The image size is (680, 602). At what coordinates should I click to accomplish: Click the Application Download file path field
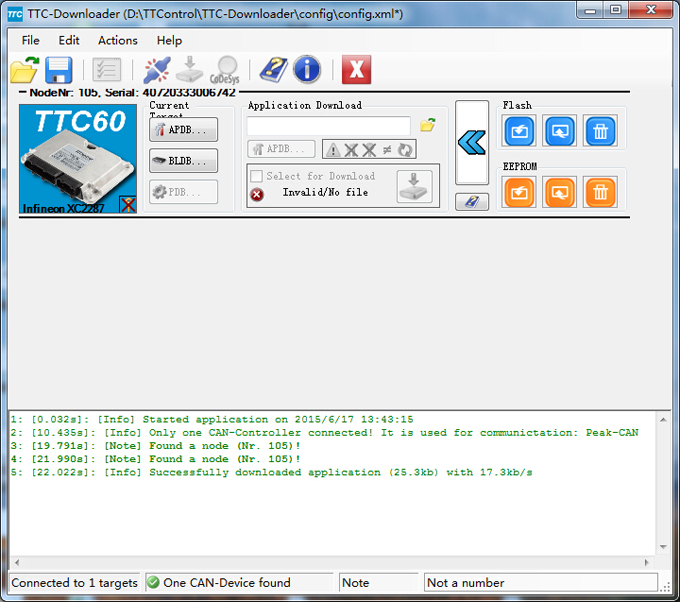329,126
